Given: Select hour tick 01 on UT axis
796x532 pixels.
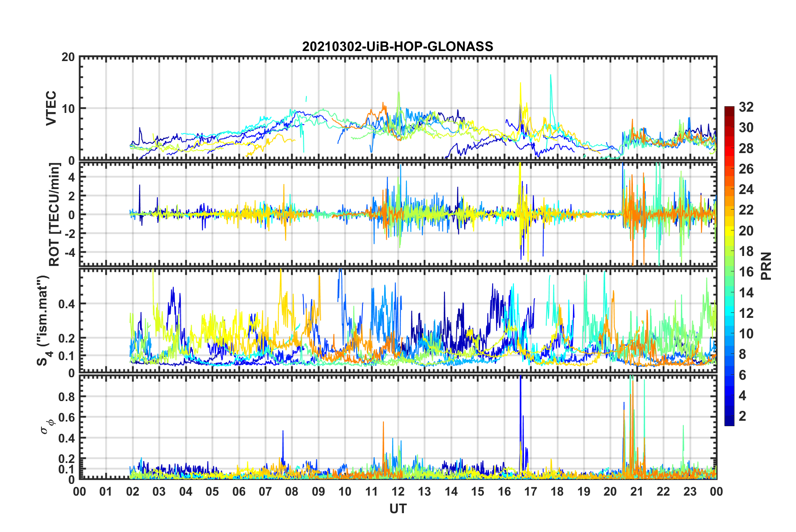Looking at the screenshot, I should [x=106, y=491].
